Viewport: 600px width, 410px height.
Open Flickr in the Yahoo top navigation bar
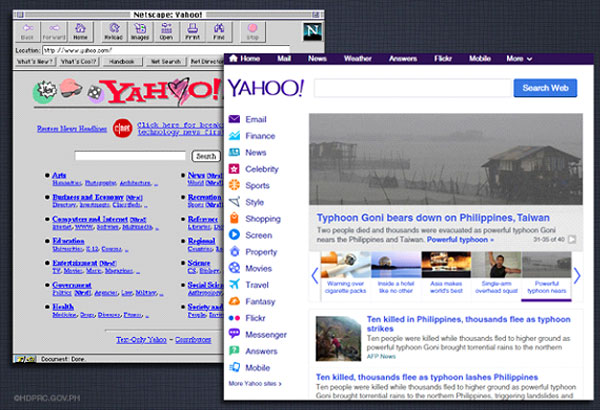point(443,59)
